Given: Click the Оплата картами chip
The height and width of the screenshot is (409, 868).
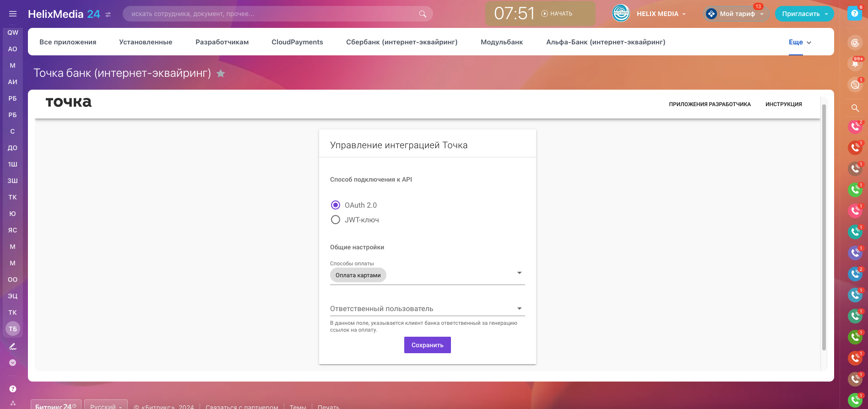Looking at the screenshot, I should pos(358,275).
